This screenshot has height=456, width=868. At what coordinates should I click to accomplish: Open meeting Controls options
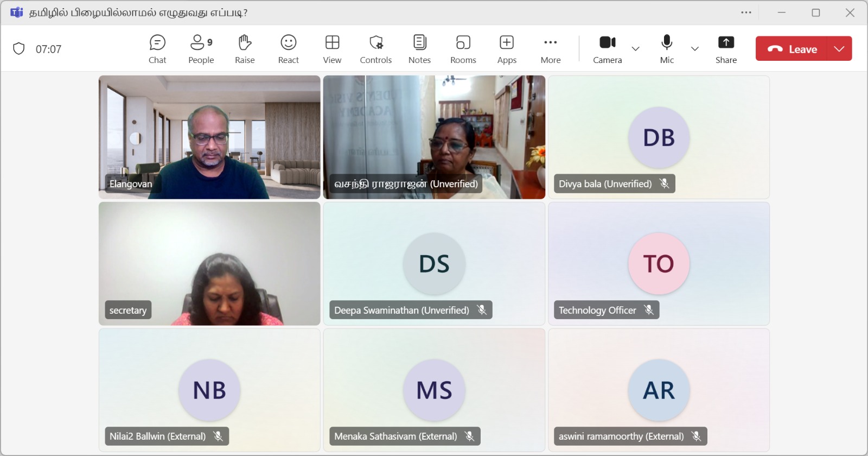coord(375,49)
